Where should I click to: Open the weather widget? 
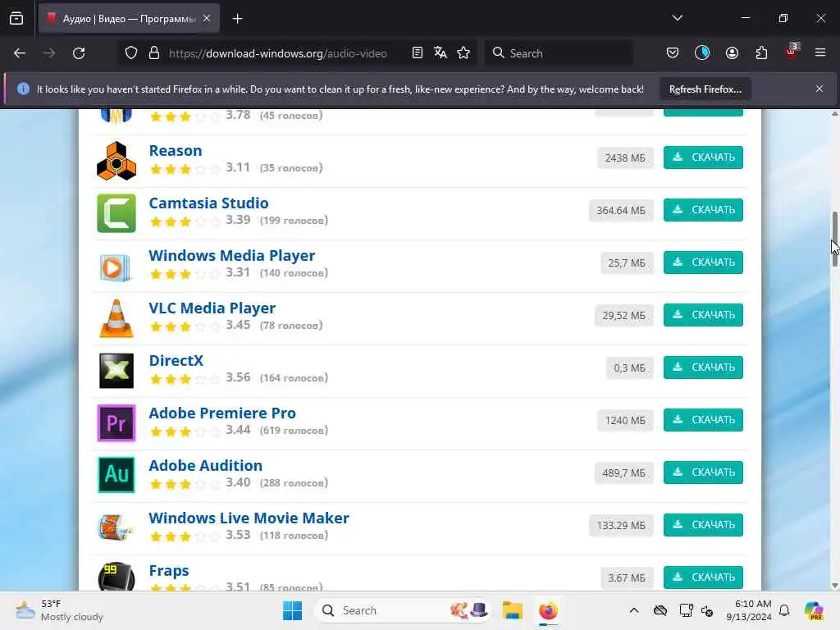pos(59,610)
